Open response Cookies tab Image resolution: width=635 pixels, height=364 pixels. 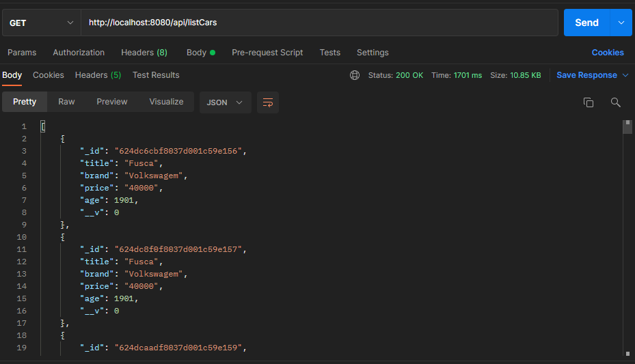pos(49,75)
